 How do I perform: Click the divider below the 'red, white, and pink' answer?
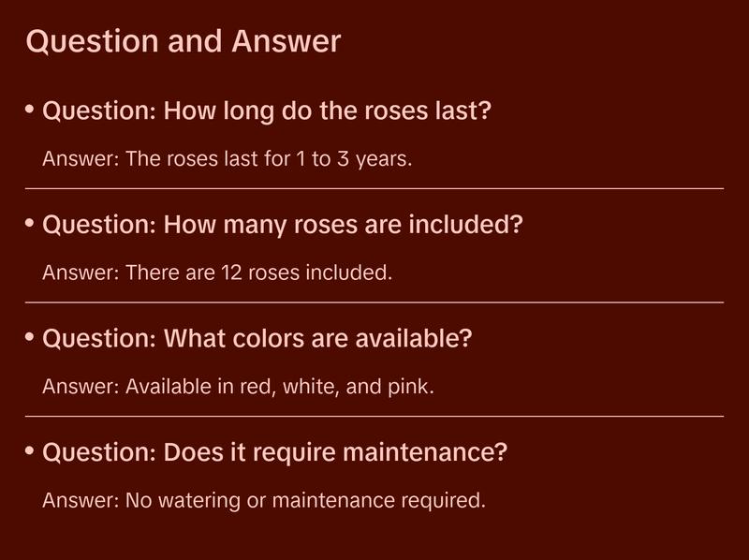click(374, 416)
